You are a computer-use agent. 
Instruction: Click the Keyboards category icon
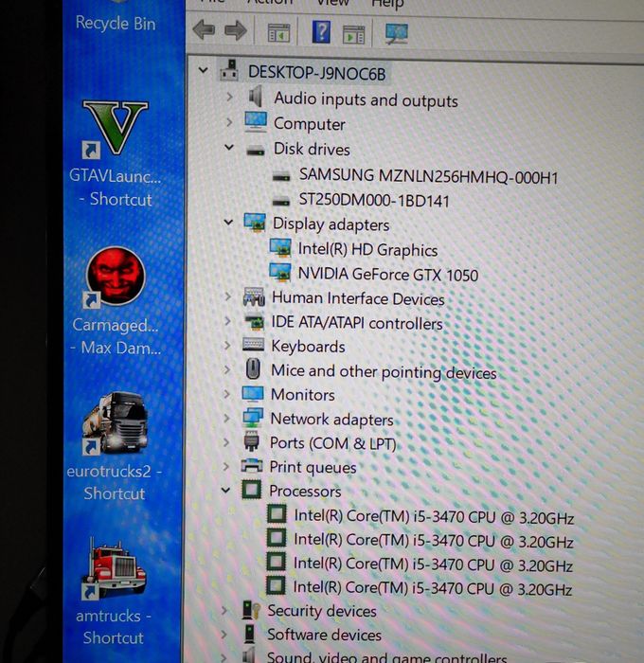tap(253, 345)
